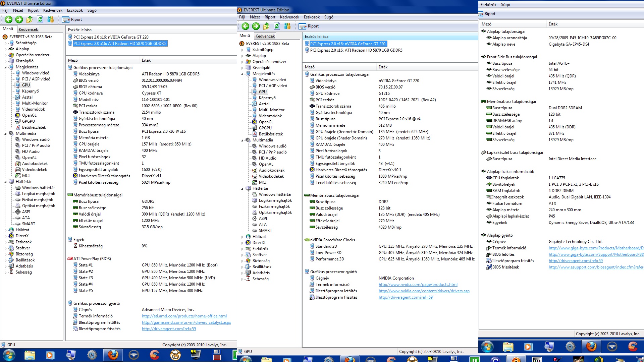Collapse Megjelenítés in the middle window tree
The image size is (644, 362).
click(243, 74)
